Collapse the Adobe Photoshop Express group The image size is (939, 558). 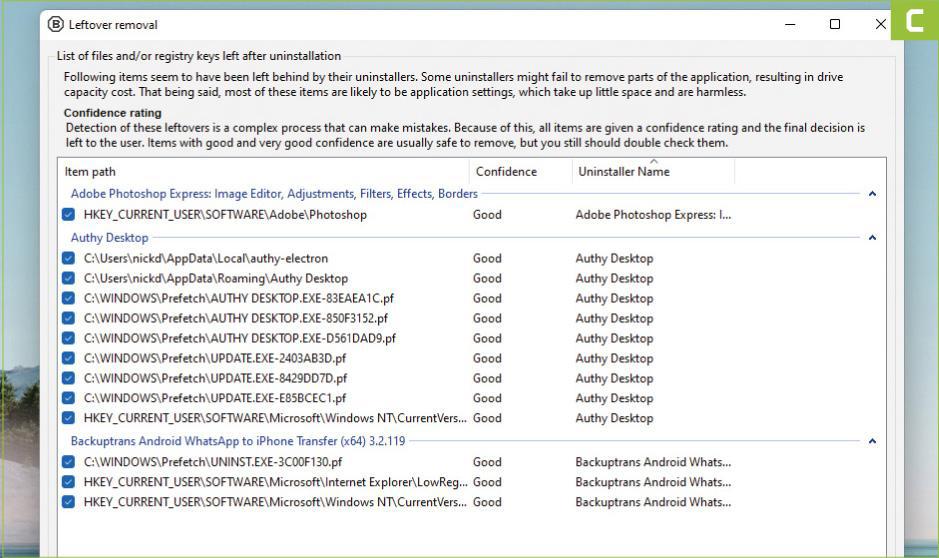click(x=873, y=193)
